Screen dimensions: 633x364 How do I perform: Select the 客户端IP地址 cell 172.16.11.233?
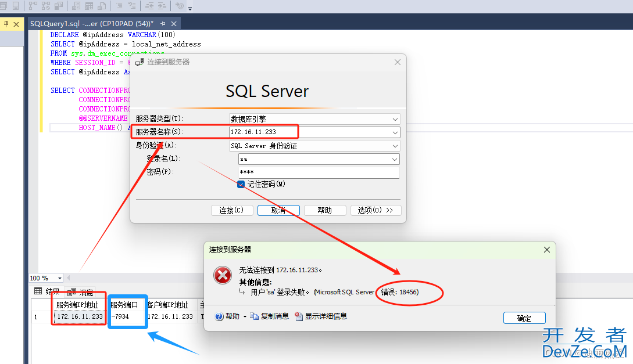(x=170, y=317)
